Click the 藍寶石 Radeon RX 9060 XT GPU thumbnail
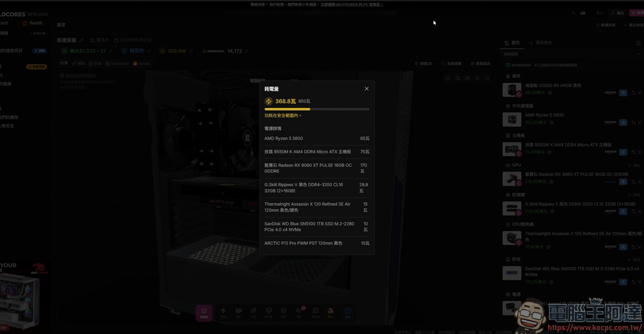The height and width of the screenshot is (334, 644). (x=511, y=178)
